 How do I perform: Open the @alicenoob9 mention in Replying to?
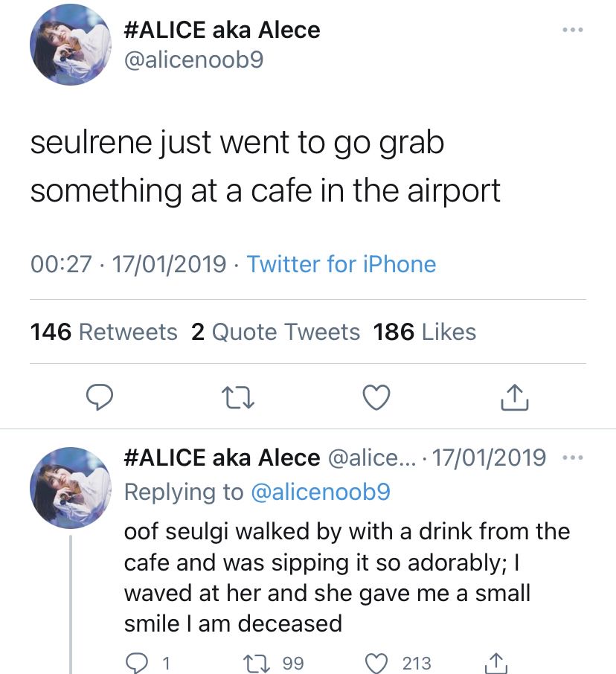[x=321, y=492]
